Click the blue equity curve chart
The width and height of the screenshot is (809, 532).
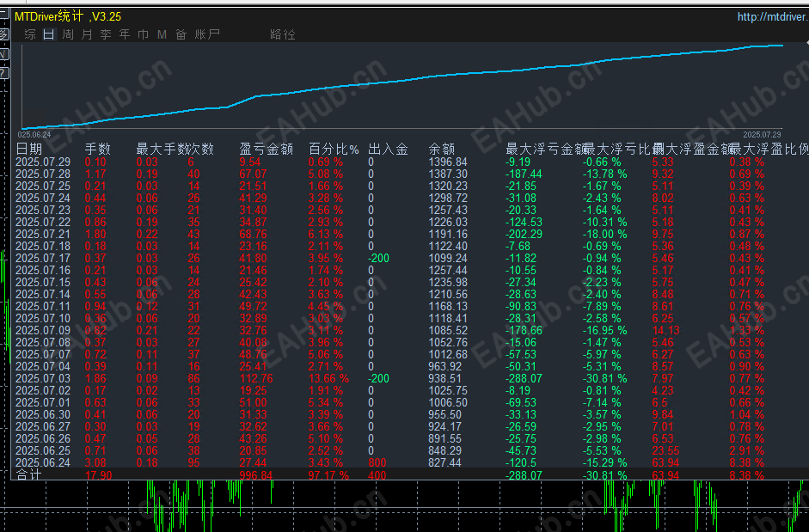(x=402, y=87)
